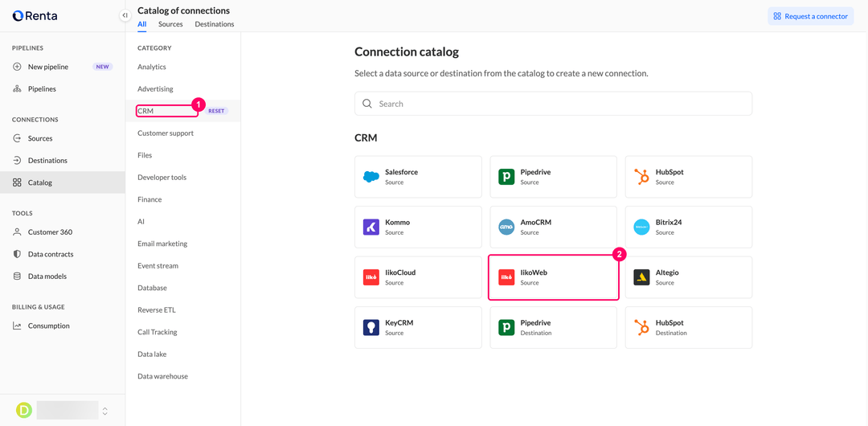The height and width of the screenshot is (426, 868).
Task: Click the IikoWeb logo icon
Action: point(506,277)
